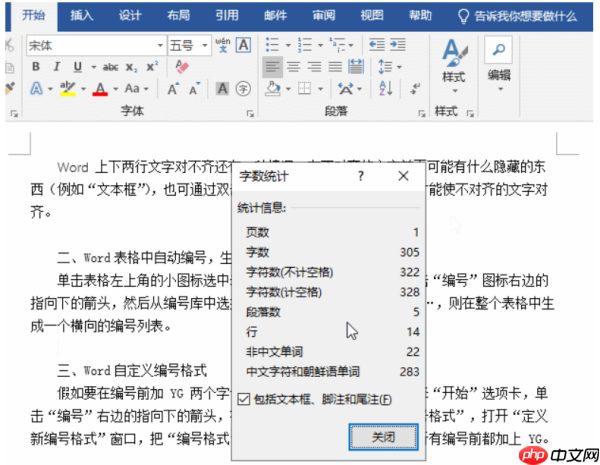This screenshot has height=465, width=600.
Task: Open the 布局 tab
Action: click(x=178, y=16)
